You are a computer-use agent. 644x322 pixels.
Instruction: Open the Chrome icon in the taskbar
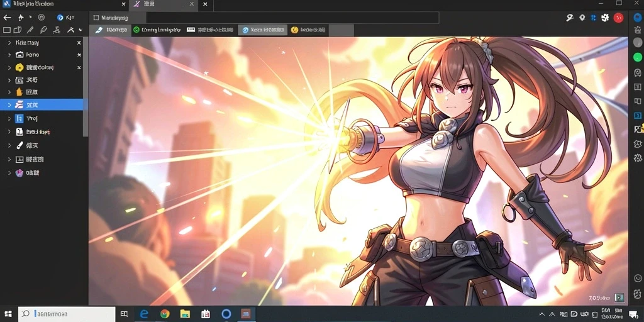pos(165,314)
